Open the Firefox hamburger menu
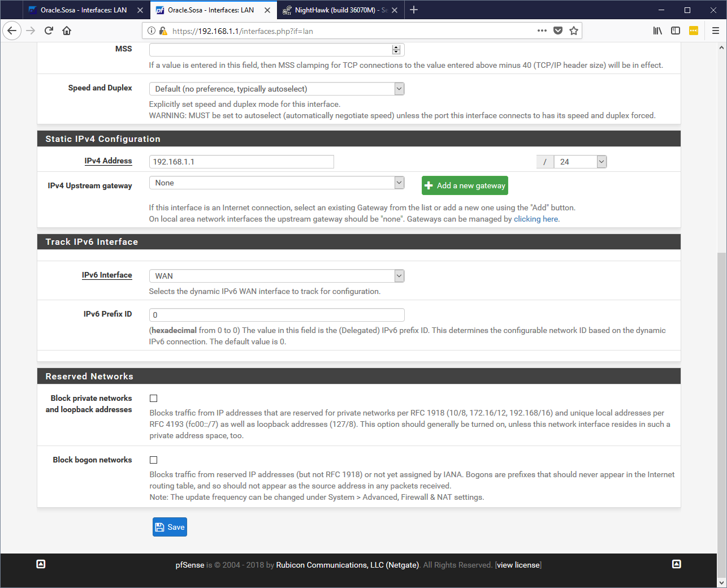Screen dimensions: 727x588 click(715, 31)
